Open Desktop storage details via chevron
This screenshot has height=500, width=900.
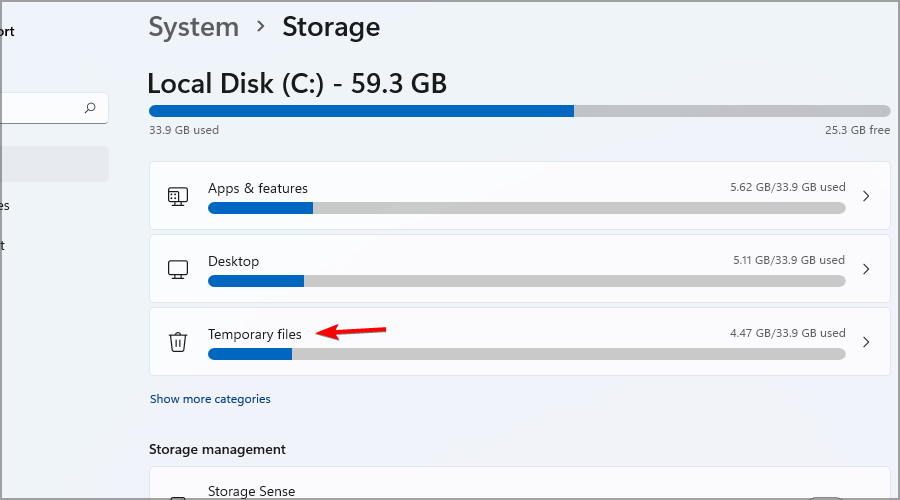pos(866,269)
